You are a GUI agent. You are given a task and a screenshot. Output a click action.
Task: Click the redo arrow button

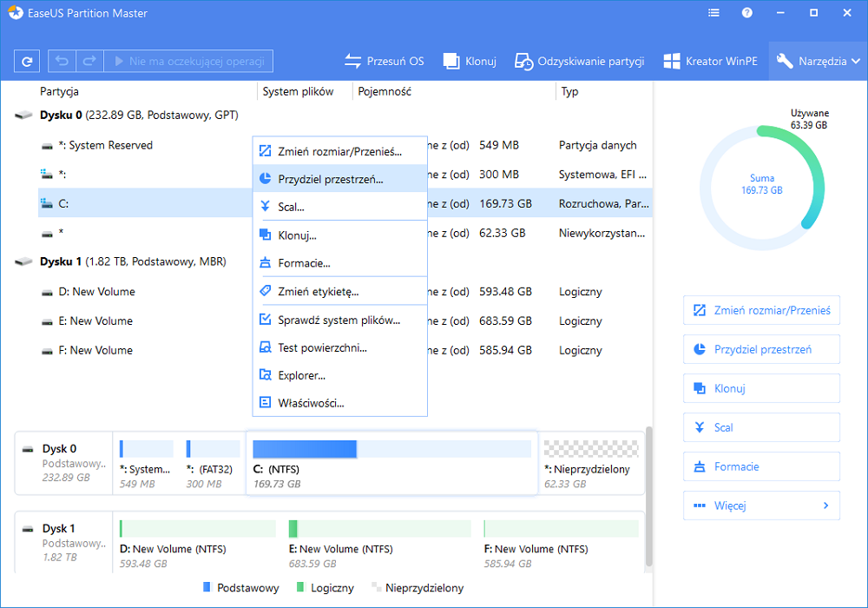pos(89,62)
